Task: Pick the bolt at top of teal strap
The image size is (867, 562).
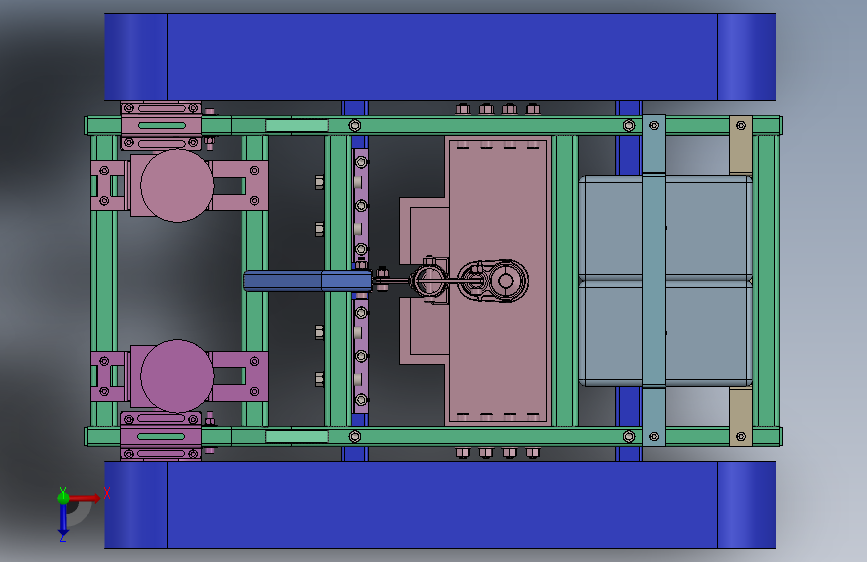Action: (654, 126)
